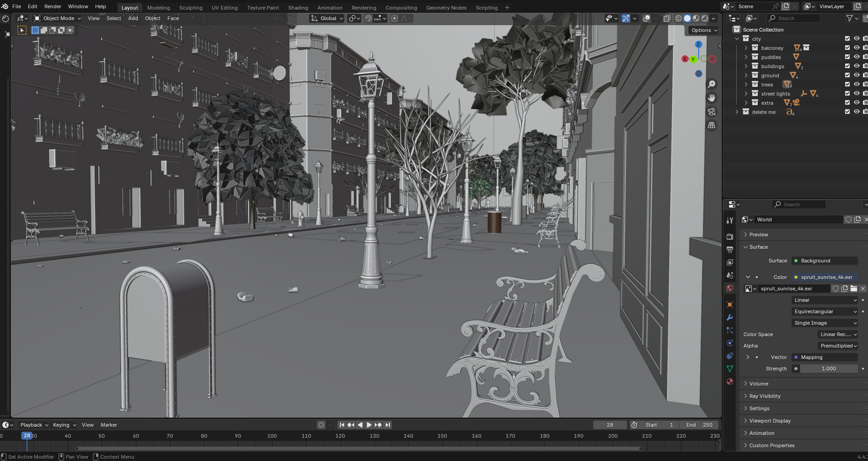Open the Render menu
This screenshot has width=868, height=461.
click(x=53, y=6)
